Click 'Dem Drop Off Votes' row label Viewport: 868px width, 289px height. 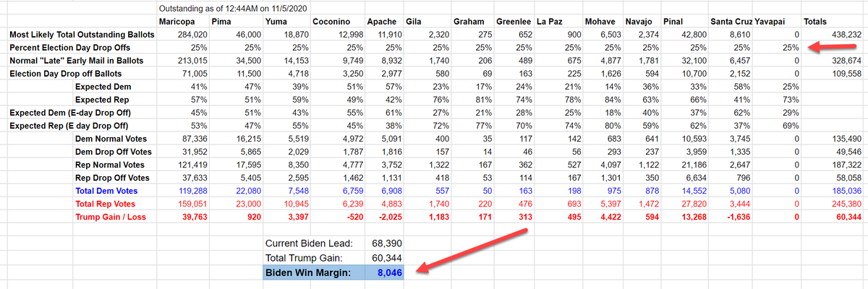(x=113, y=152)
